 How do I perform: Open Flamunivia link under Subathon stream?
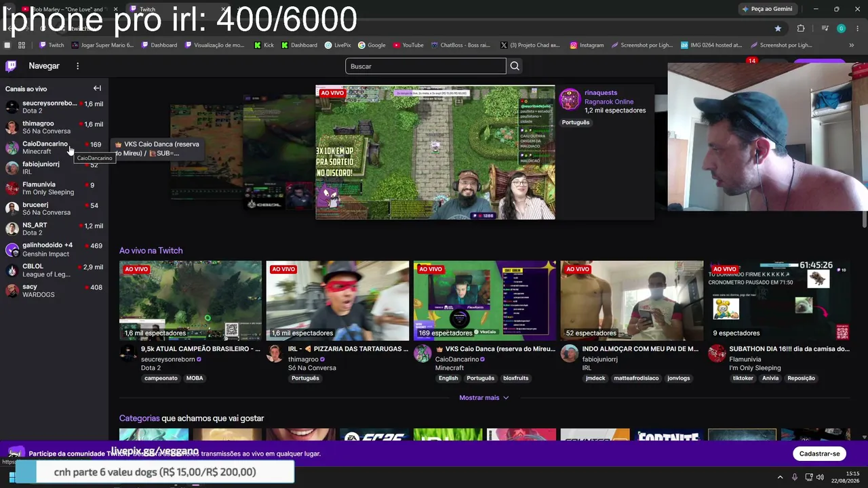tap(745, 359)
